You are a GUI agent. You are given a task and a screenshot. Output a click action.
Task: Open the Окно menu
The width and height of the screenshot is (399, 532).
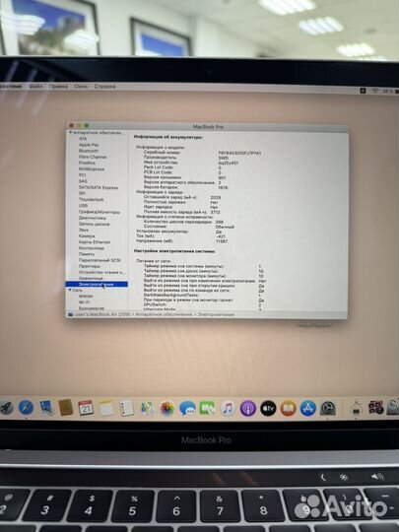[81, 86]
